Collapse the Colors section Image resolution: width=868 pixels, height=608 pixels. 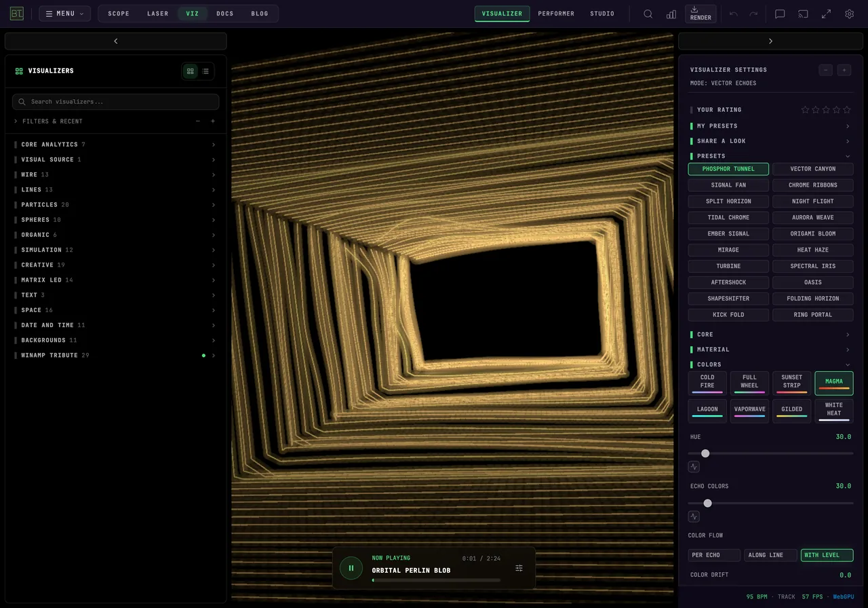coord(771,364)
